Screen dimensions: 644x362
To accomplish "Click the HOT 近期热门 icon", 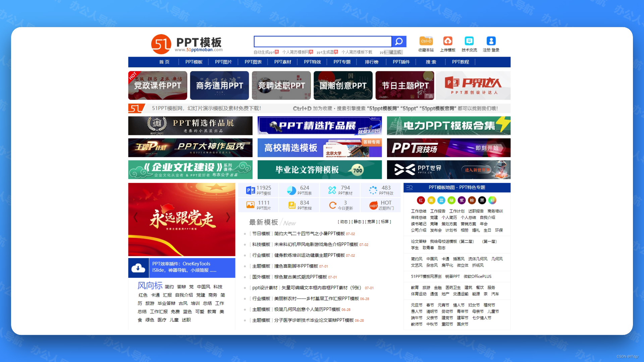I will [x=373, y=205].
